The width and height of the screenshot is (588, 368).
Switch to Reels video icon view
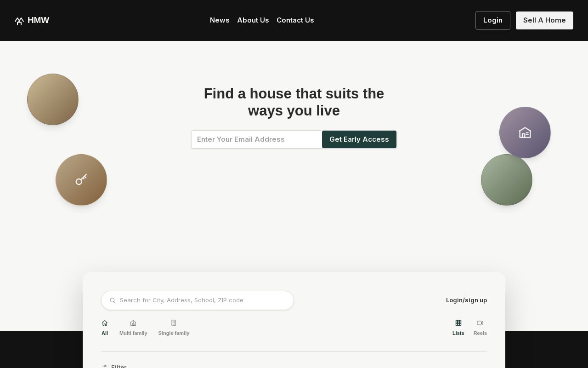480,323
